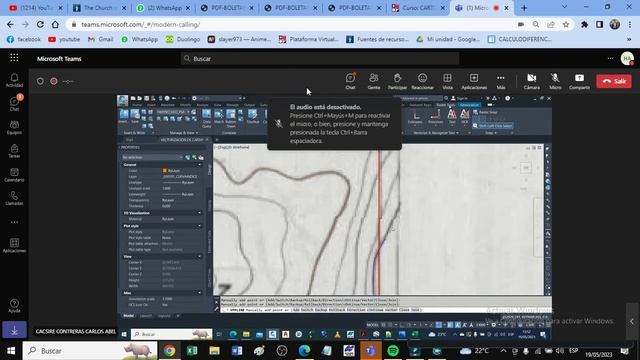Unmute the Micro microphone
The height and width of the screenshot is (360, 640).
[555, 81]
